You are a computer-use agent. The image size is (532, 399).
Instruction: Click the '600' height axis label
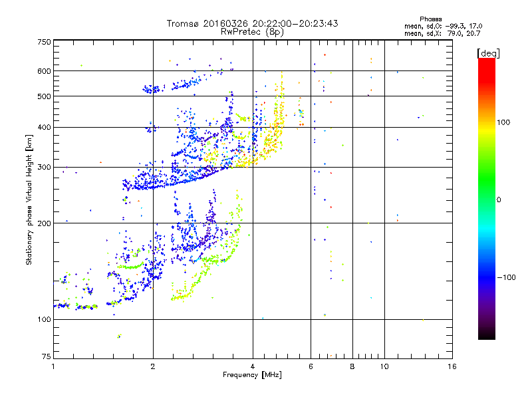point(44,71)
